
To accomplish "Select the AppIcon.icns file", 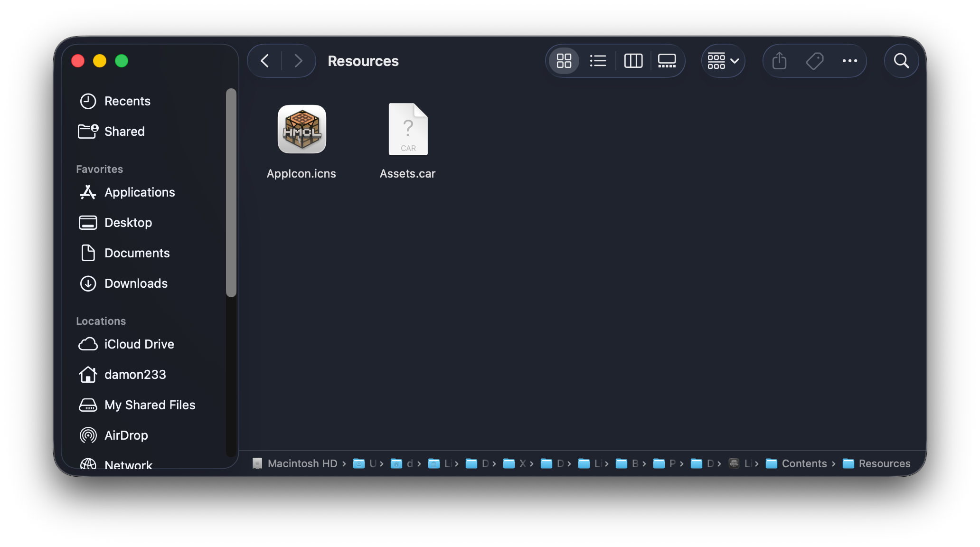I will [302, 129].
